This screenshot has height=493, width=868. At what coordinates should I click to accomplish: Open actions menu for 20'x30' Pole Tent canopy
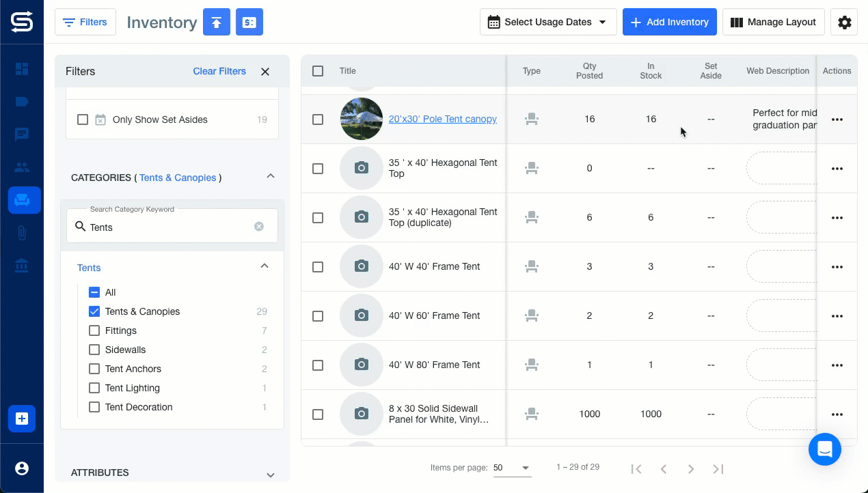tap(837, 119)
